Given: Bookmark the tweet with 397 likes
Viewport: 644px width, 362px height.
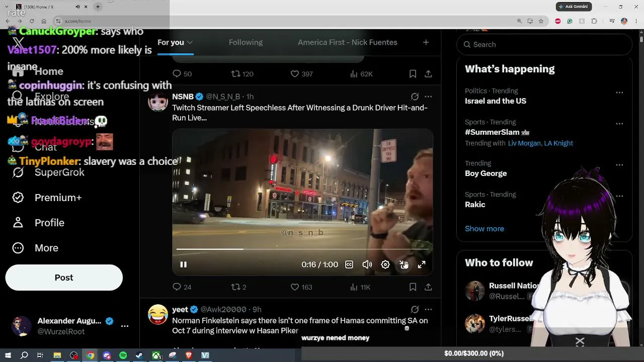Looking at the screenshot, I should (413, 74).
